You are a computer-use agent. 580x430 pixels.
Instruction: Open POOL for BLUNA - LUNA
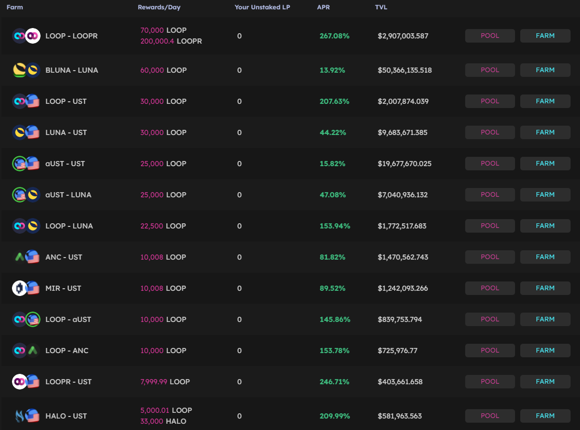pos(490,70)
